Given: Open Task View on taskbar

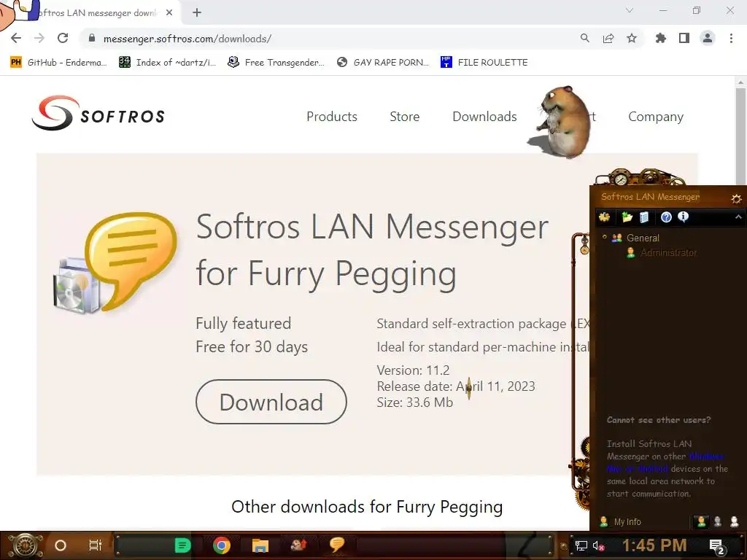Looking at the screenshot, I should [96, 545].
